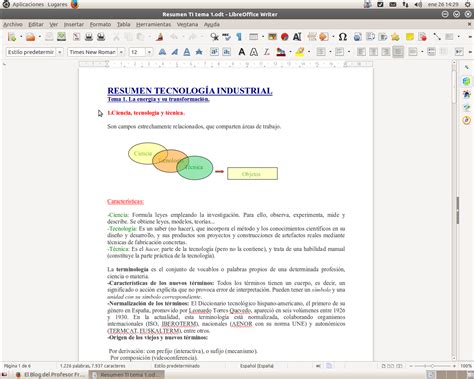The height and width of the screenshot is (379, 474).
Task: Set justified paragraph alignment
Action: point(398,52)
